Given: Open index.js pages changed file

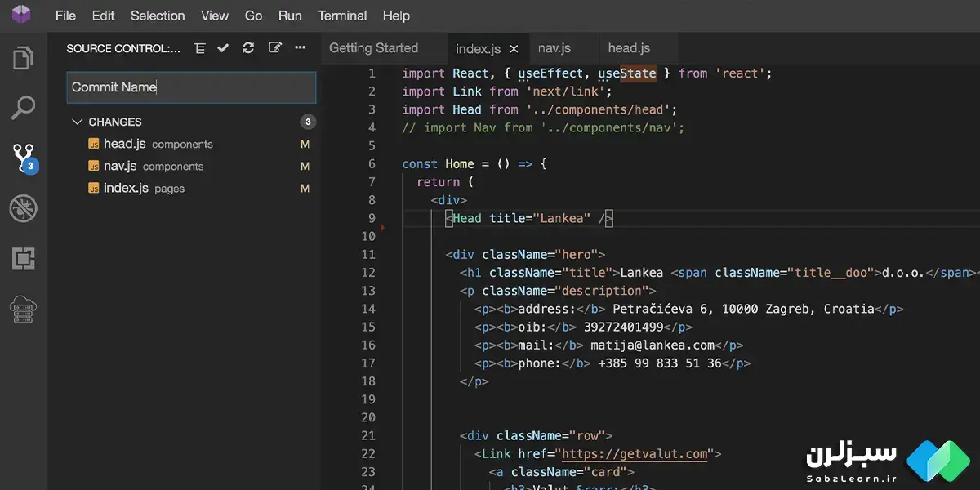Looking at the screenshot, I should coord(126,188).
